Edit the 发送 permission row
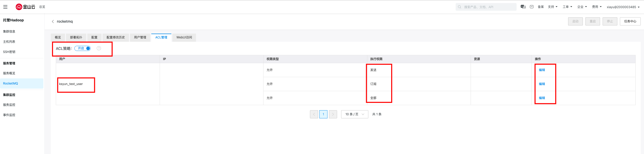Viewport: 644px width, 154px height. (x=542, y=70)
